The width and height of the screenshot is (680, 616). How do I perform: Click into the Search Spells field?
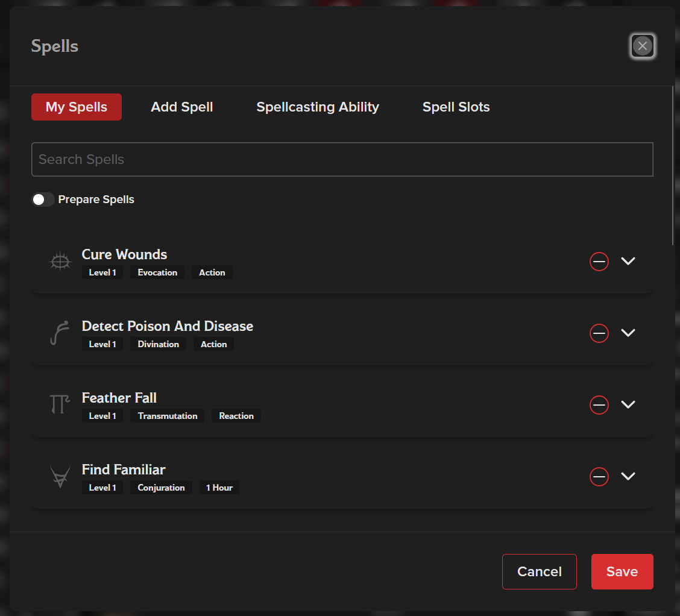[x=342, y=160]
